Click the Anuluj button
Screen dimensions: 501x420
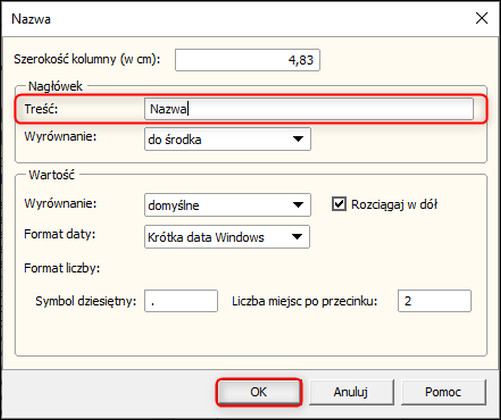351,392
